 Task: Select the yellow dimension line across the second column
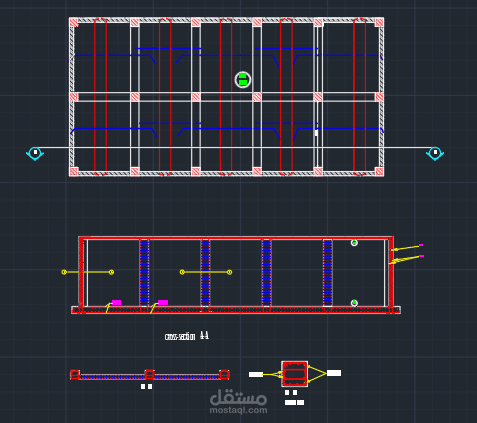point(206,272)
